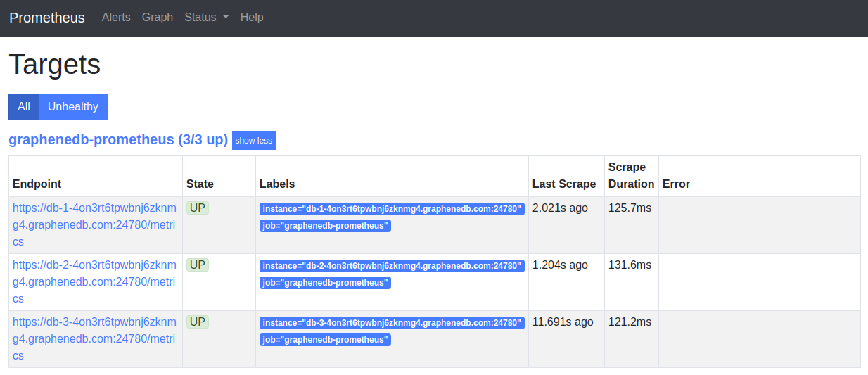Image resolution: width=868 pixels, height=375 pixels.
Task: Collapse targets with show less button
Action: click(254, 141)
